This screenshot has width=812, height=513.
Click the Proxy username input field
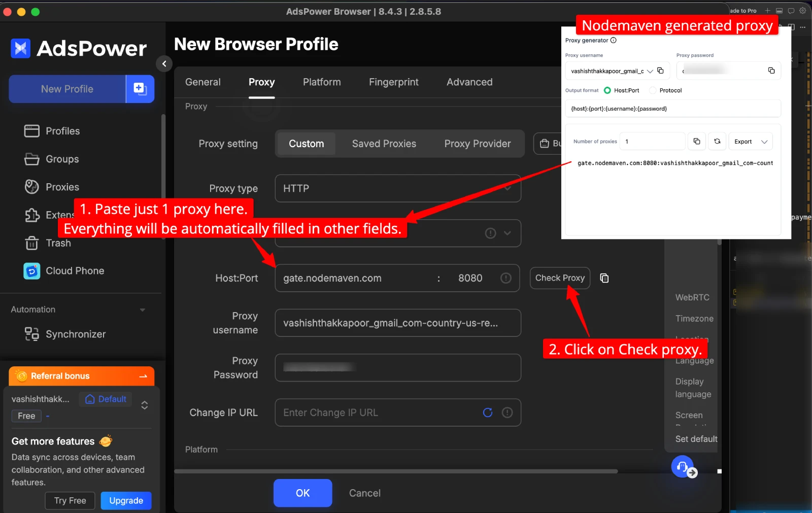398,323
